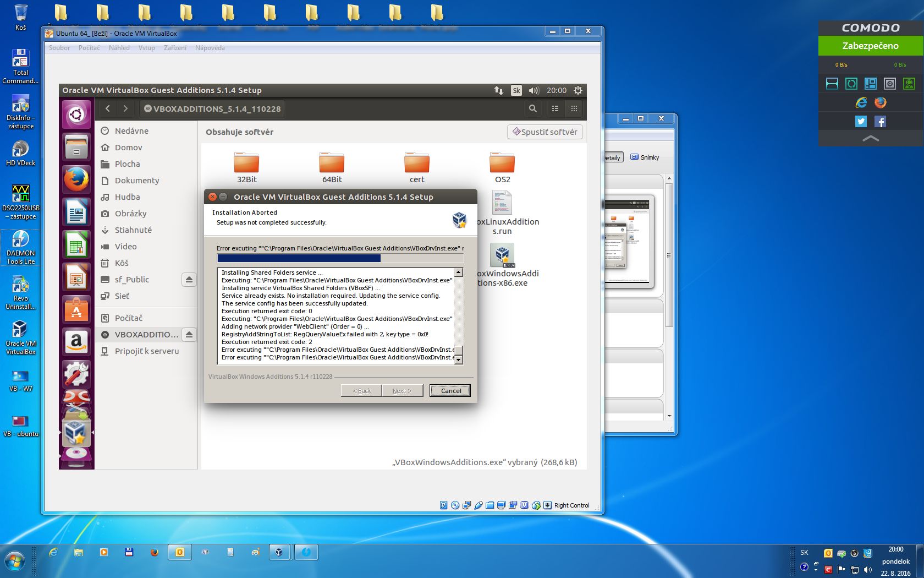
Task: Open the Ubuntu sound volume indicator
Action: tap(533, 90)
